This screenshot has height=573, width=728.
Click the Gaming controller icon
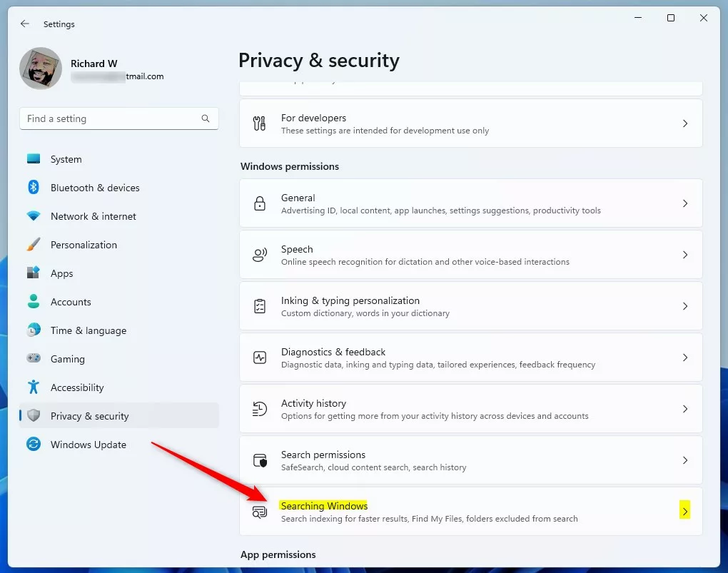point(34,358)
